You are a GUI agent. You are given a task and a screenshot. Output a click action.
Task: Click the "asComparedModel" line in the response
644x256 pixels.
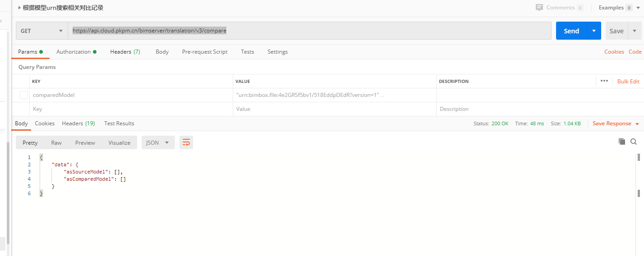pyautogui.click(x=95, y=179)
